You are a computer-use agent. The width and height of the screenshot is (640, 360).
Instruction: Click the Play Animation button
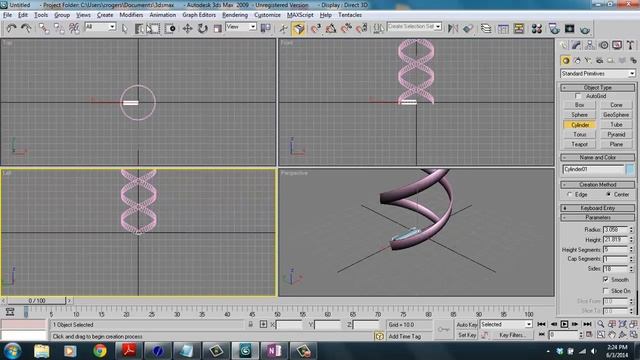tap(564, 324)
